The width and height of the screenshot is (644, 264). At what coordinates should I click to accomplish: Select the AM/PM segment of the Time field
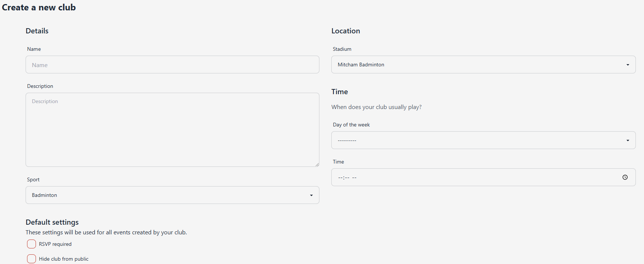click(x=354, y=178)
